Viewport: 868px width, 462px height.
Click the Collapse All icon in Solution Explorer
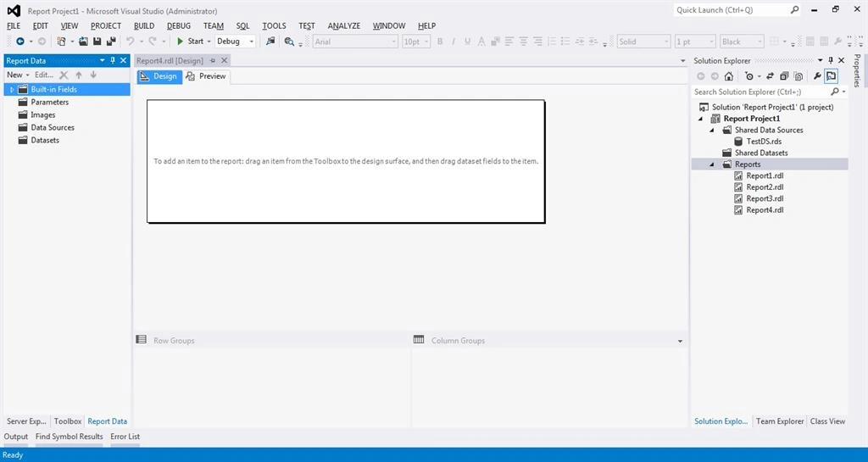(x=784, y=76)
